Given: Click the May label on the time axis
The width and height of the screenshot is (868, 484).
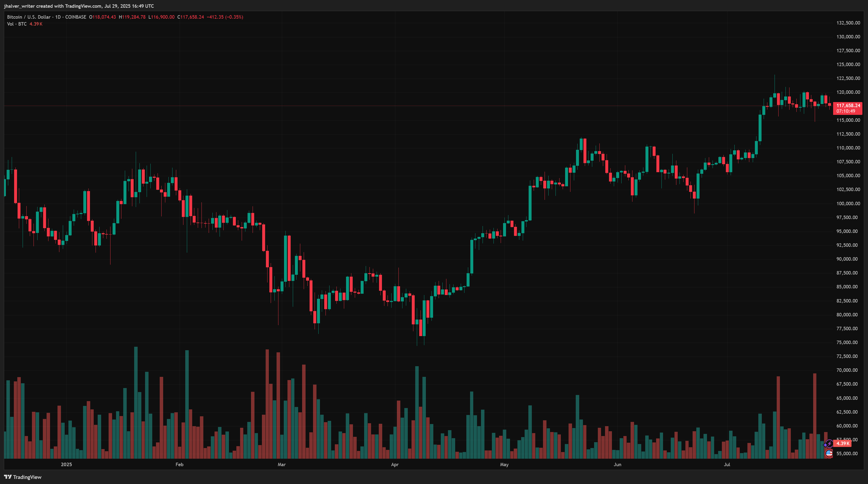Looking at the screenshot, I should 504,465.
